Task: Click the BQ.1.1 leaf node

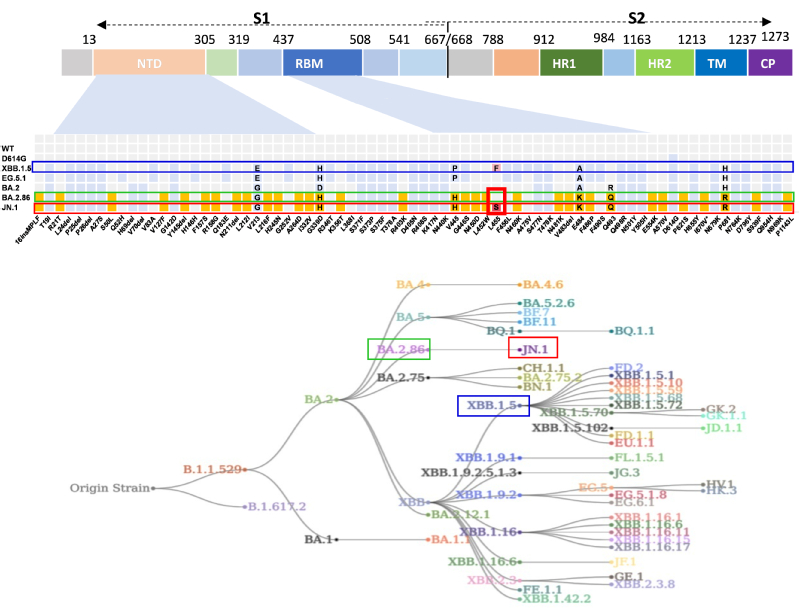Action: point(635,330)
